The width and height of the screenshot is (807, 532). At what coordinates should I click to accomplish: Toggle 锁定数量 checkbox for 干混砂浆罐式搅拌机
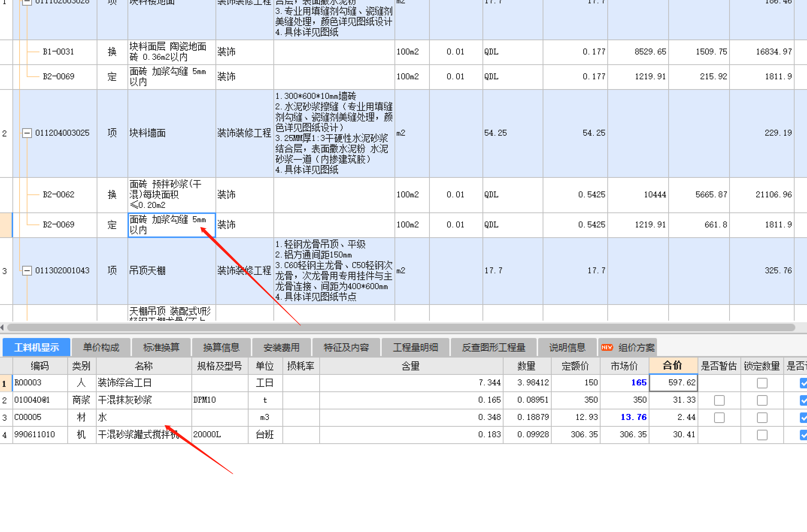pos(762,435)
